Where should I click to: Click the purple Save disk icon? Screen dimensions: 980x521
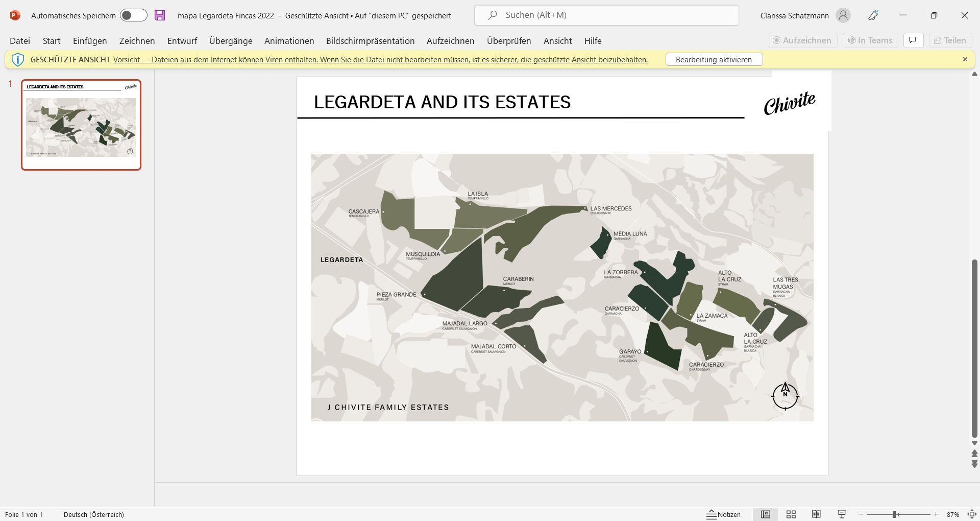click(x=160, y=15)
